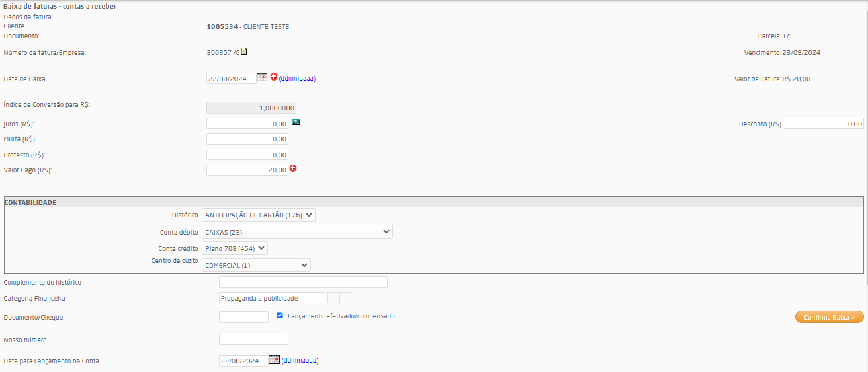Click the invoice number 360367 /6
The height and width of the screenshot is (372, 868).
pos(223,52)
